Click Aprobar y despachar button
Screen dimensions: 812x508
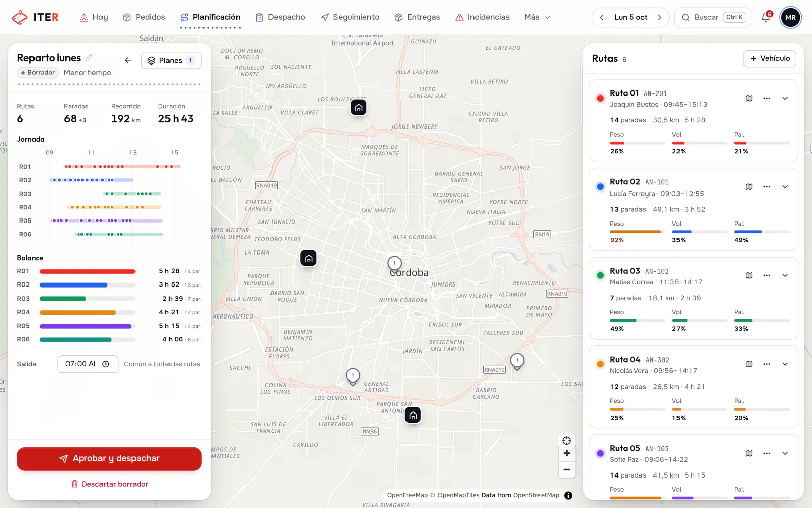[x=109, y=459]
